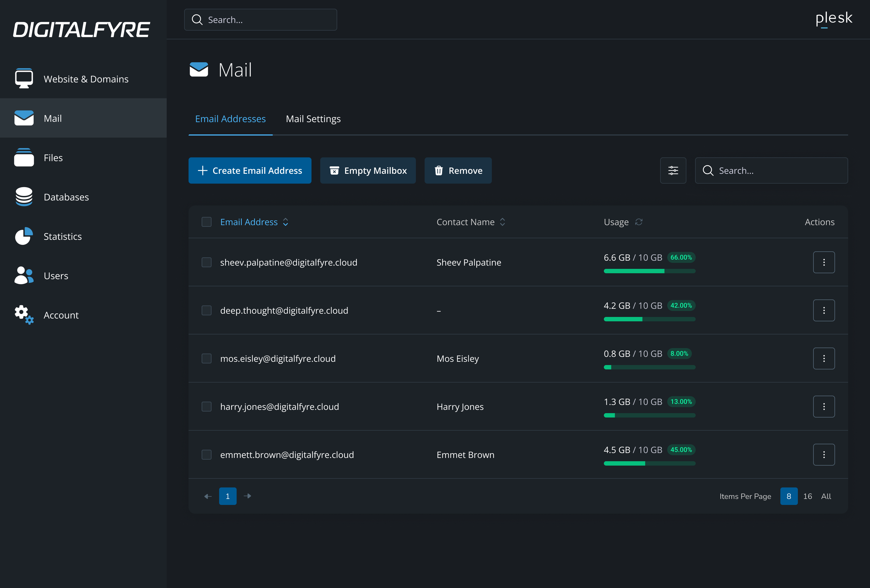Image resolution: width=870 pixels, height=588 pixels.
Task: Click the Statistics pie chart icon
Action: point(24,236)
